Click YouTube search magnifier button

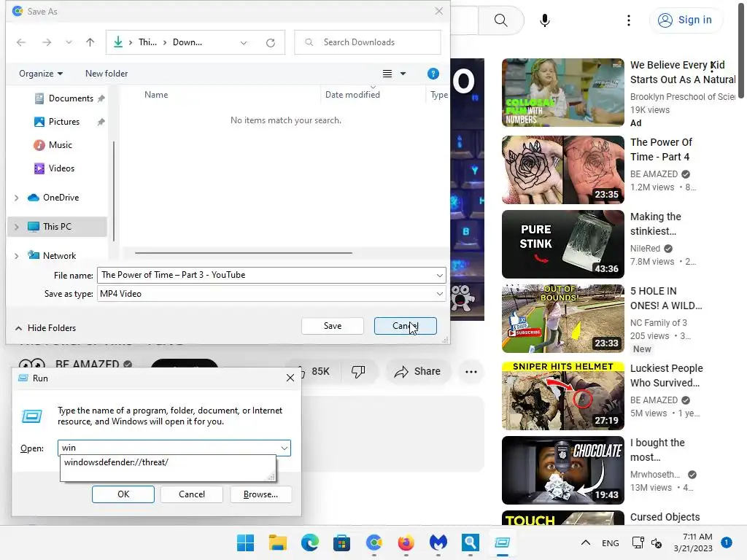500,20
